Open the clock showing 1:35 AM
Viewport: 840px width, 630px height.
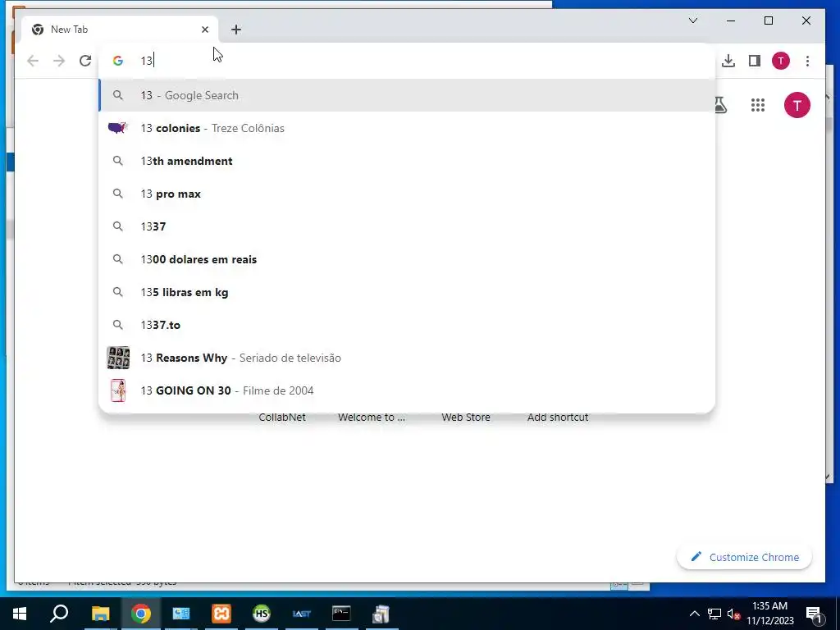coord(769,614)
